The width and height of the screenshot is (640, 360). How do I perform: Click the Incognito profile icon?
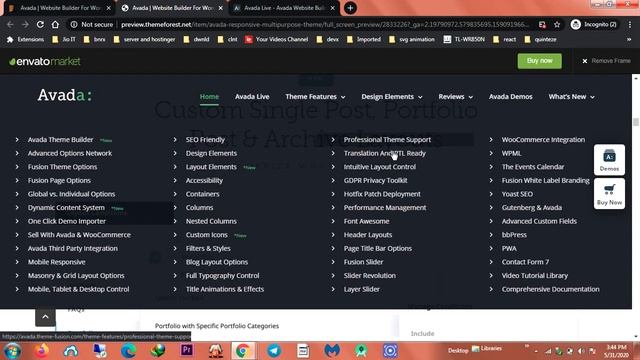point(576,24)
